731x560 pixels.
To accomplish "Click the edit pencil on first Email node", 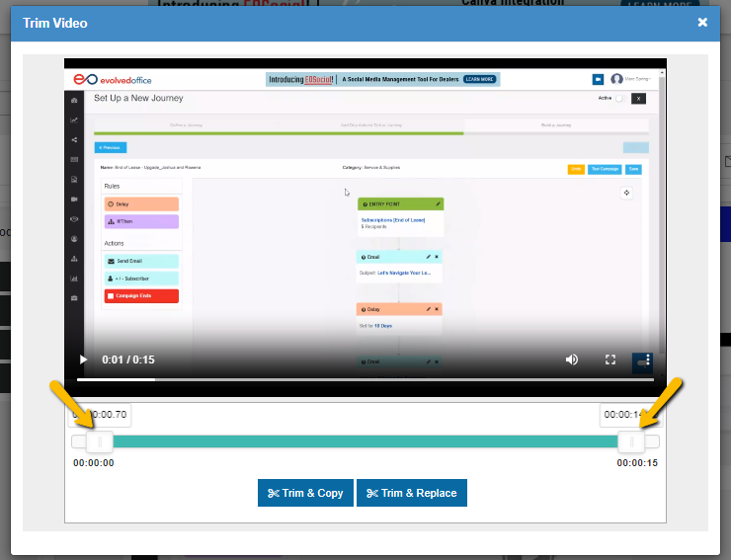I will click(x=428, y=257).
